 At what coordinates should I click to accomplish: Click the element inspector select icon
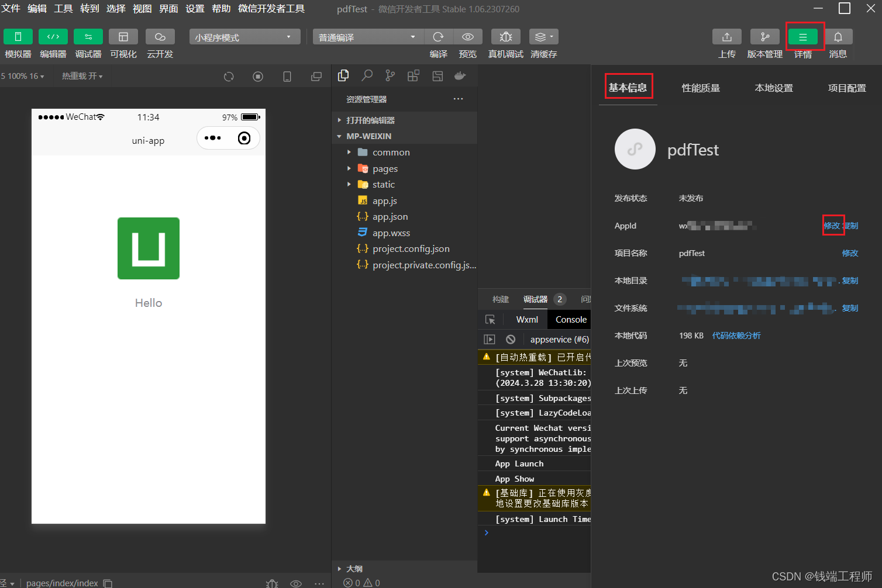click(490, 320)
